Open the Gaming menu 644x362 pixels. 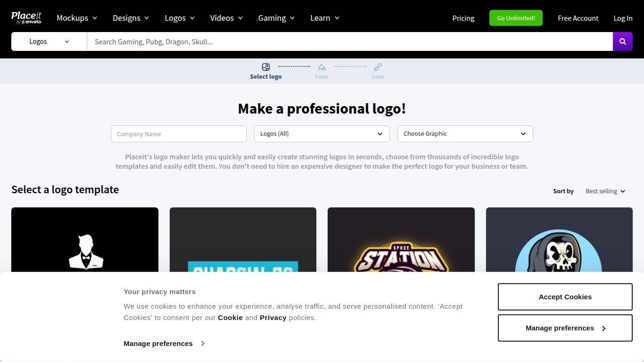[276, 18]
